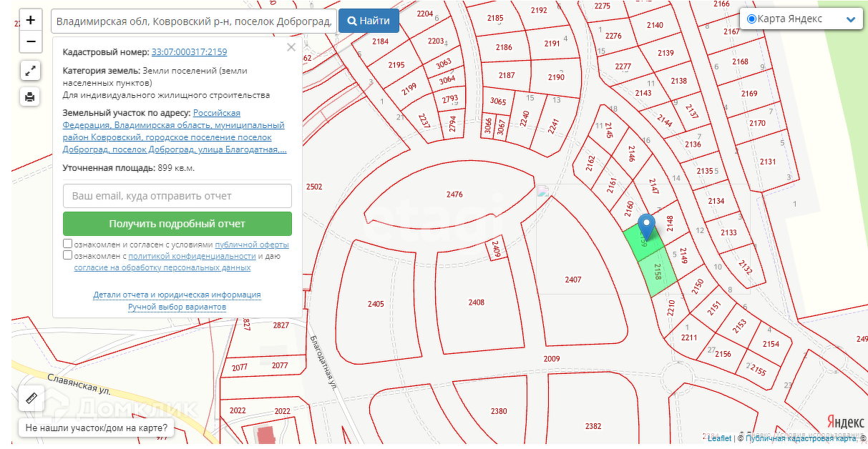Open Детали отчета и юридическая информация
This screenshot has height=449, width=868.
[177, 295]
